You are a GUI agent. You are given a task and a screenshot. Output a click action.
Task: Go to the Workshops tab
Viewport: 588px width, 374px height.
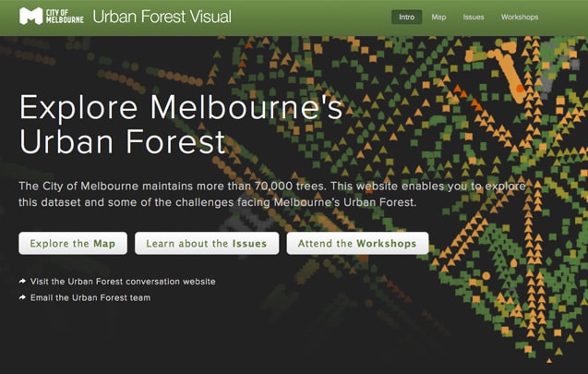pos(520,17)
